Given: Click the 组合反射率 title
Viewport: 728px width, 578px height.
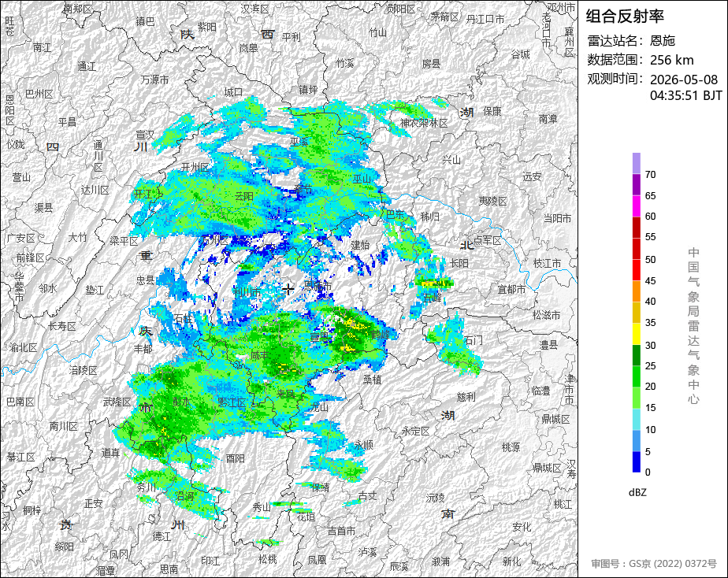Looking at the screenshot, I should [625, 17].
